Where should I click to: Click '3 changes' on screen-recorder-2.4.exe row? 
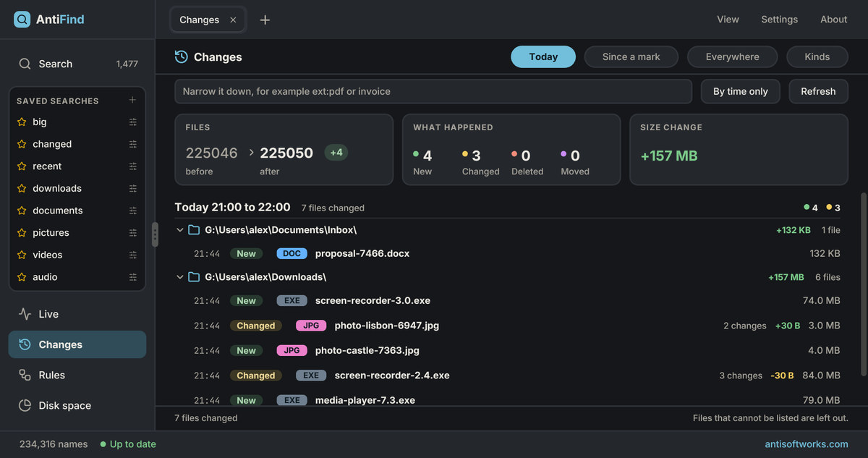point(741,376)
